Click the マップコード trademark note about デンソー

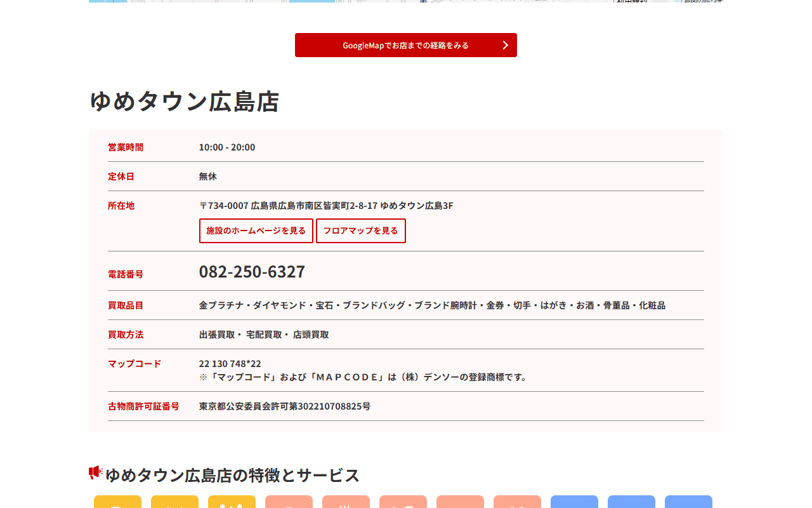pyautogui.click(x=365, y=377)
